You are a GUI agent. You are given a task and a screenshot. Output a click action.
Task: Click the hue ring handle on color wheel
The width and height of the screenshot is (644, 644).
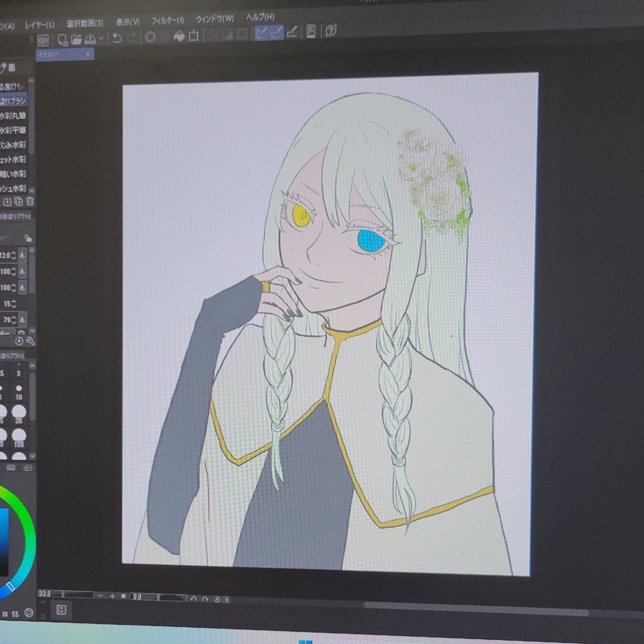point(10,586)
